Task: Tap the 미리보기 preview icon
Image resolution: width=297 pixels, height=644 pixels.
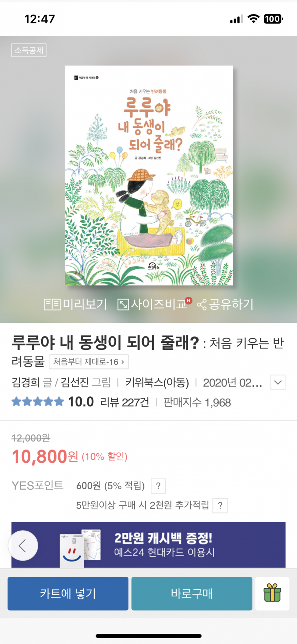Action: pos(52,305)
